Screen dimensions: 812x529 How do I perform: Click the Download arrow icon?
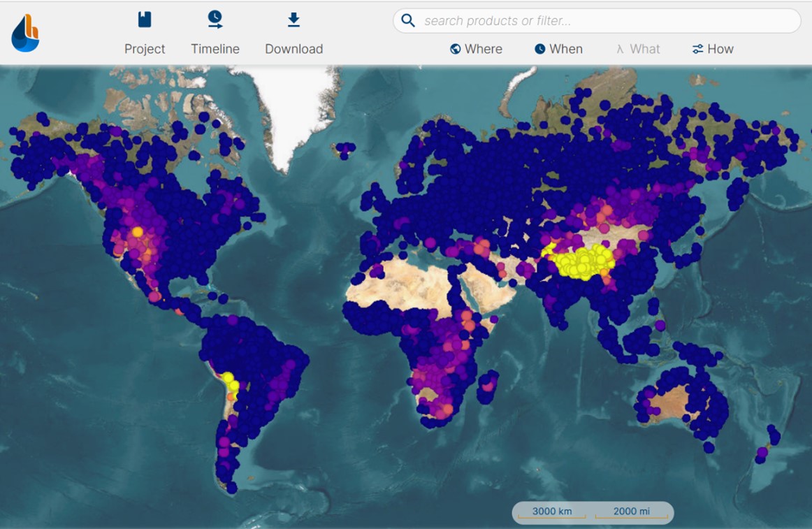point(293,19)
